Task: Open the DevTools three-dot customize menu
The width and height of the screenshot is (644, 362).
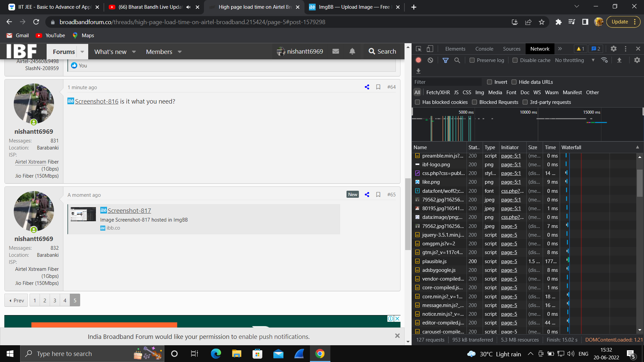Action: (x=626, y=49)
